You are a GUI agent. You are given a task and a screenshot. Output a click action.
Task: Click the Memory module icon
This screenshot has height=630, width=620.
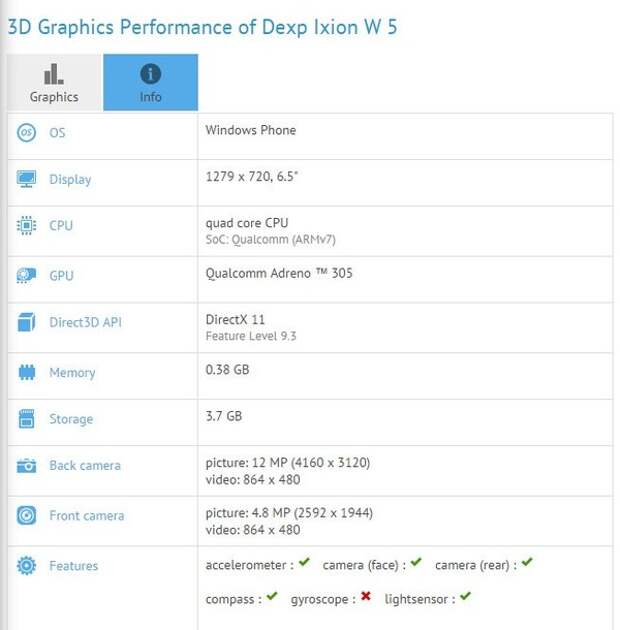(27, 372)
